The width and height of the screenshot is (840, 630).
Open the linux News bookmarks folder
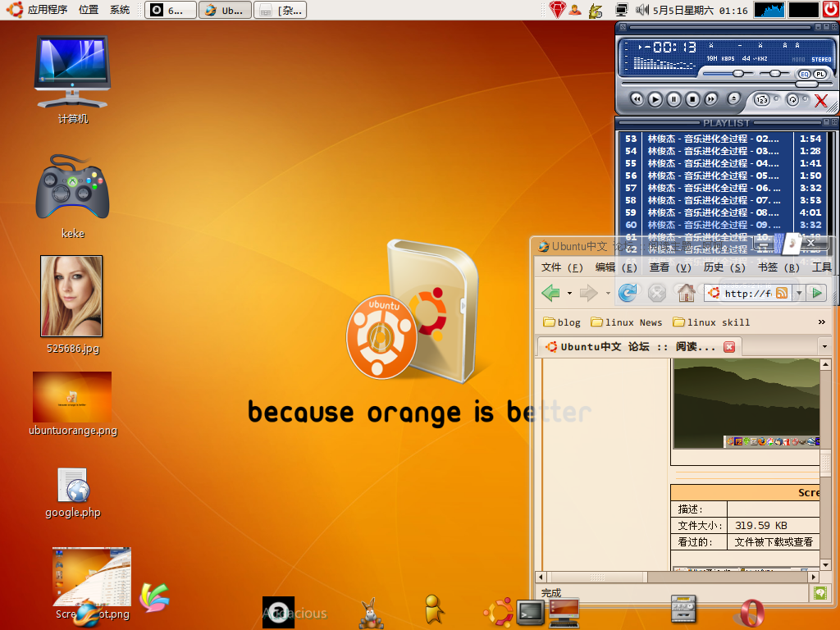[x=626, y=322]
